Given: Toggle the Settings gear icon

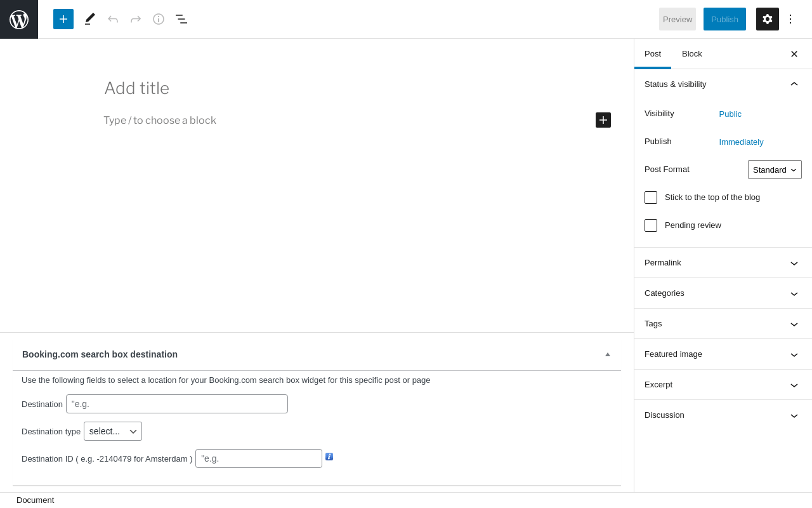Looking at the screenshot, I should tap(768, 19).
